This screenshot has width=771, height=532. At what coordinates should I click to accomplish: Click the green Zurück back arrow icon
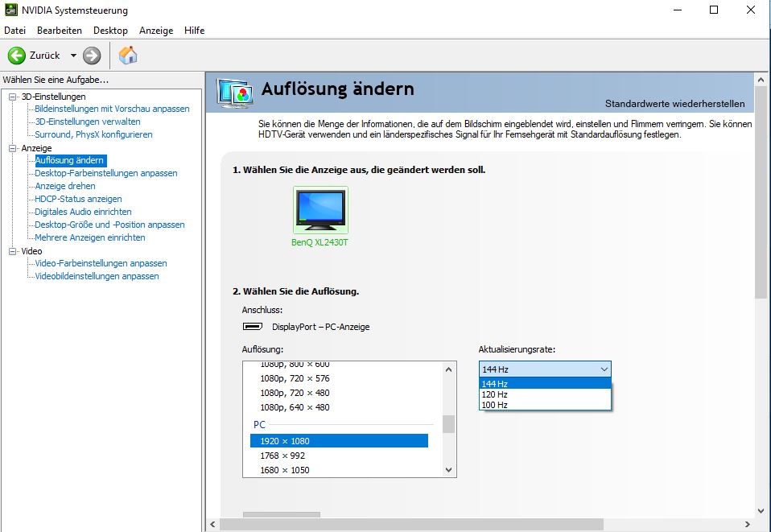[17, 56]
